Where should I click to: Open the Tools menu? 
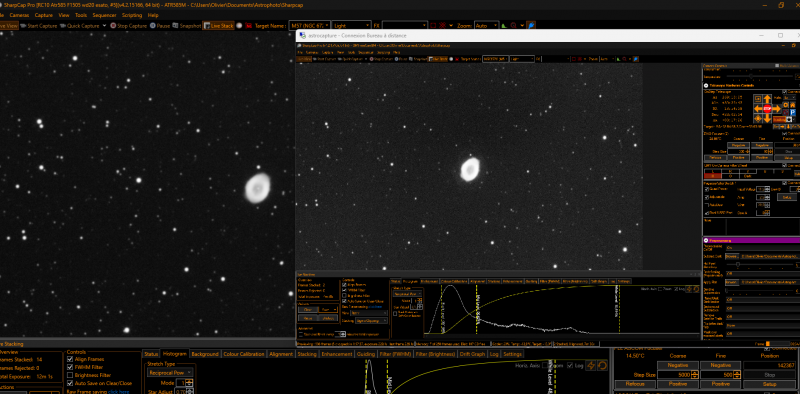point(81,15)
